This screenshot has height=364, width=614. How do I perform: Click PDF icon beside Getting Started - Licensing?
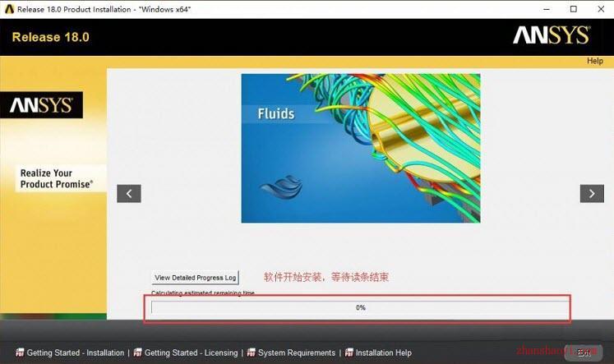pos(138,352)
